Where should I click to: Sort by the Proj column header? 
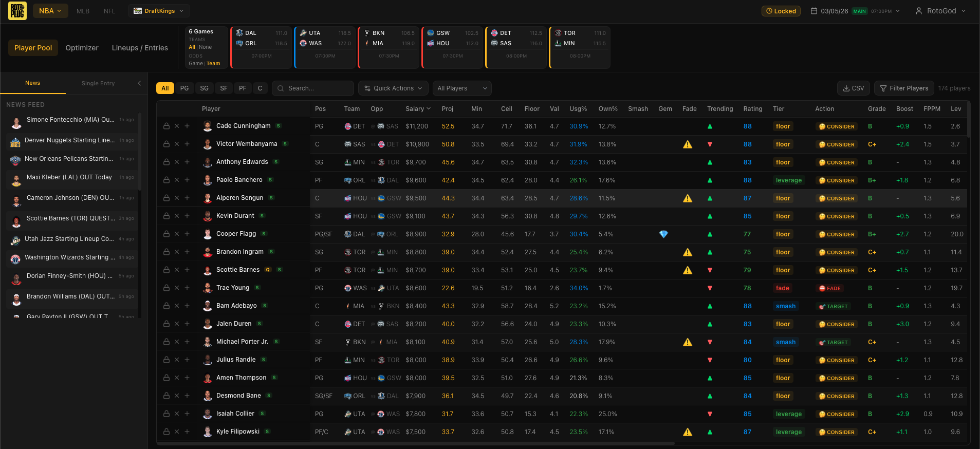pyautogui.click(x=447, y=109)
